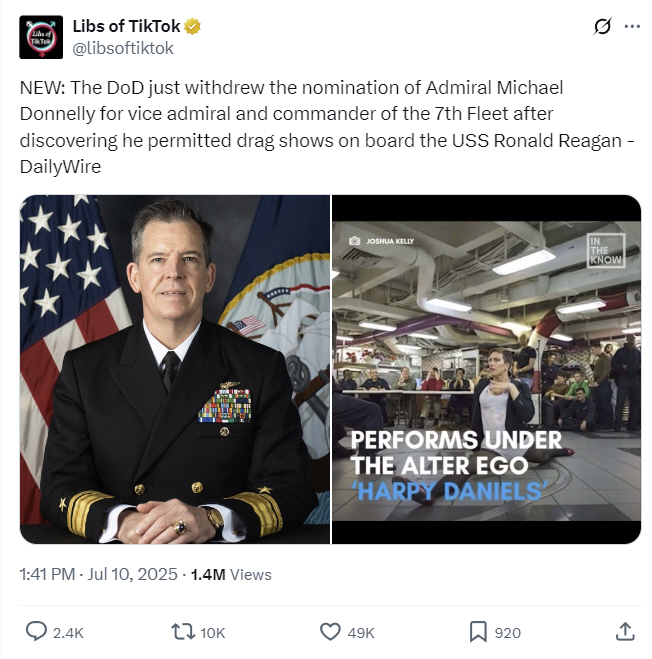Click the 920 bookmarks count
This screenshot has height=659, width=652.
507,633
